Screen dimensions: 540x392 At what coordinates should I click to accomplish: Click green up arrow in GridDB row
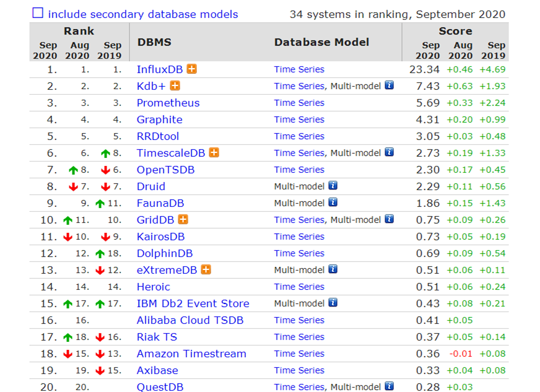coord(68,220)
